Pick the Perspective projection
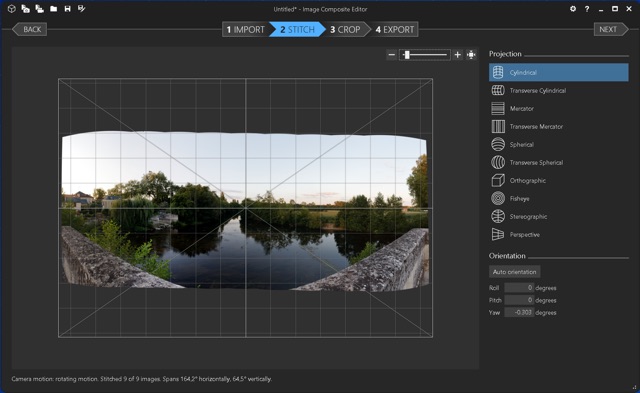Image resolution: width=640 pixels, height=393 pixels. click(x=559, y=234)
